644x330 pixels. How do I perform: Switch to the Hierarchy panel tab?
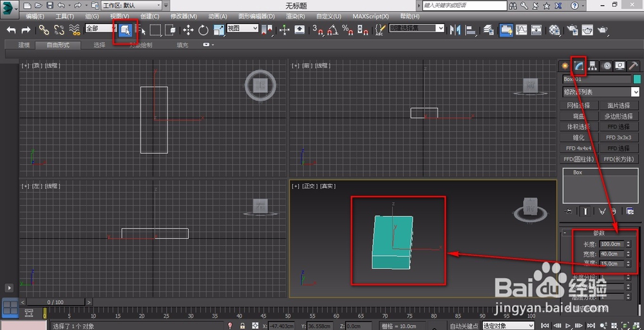pyautogui.click(x=592, y=66)
